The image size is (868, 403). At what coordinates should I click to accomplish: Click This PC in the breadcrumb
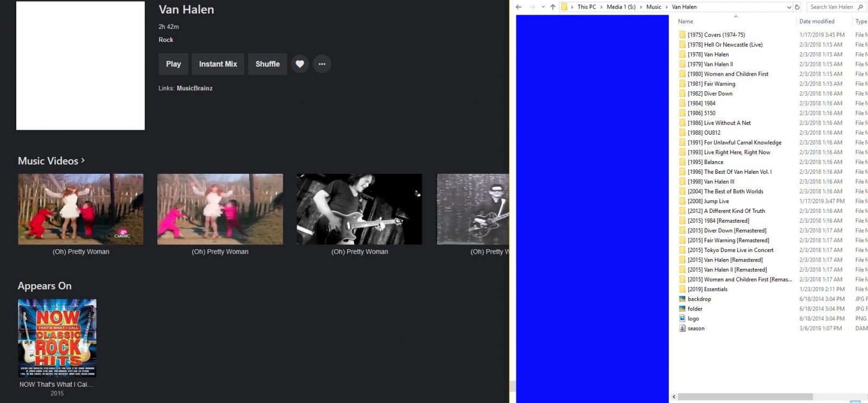(x=586, y=7)
